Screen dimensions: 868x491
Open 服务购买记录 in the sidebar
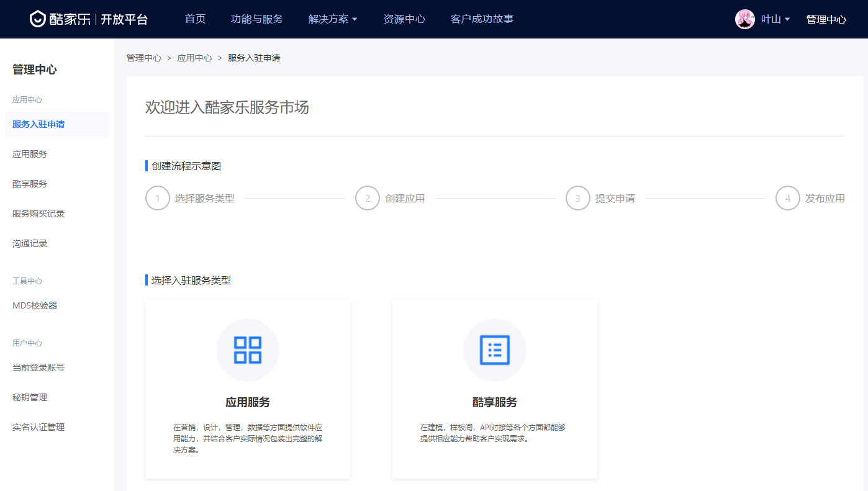(38, 214)
